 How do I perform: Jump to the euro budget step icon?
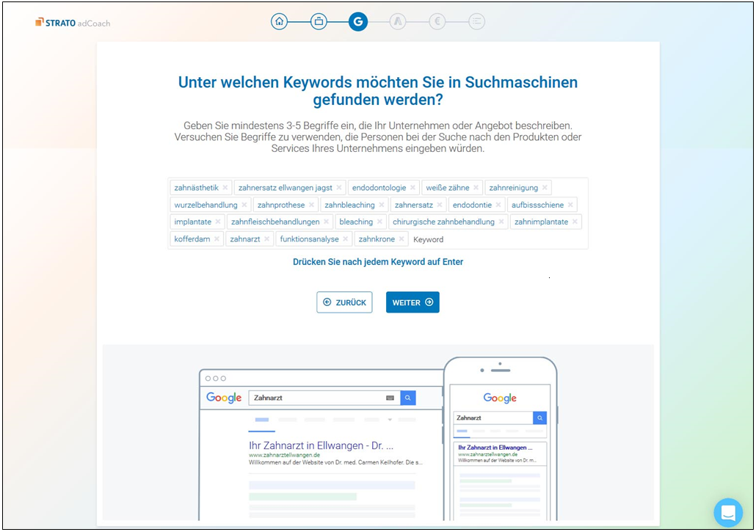437,22
